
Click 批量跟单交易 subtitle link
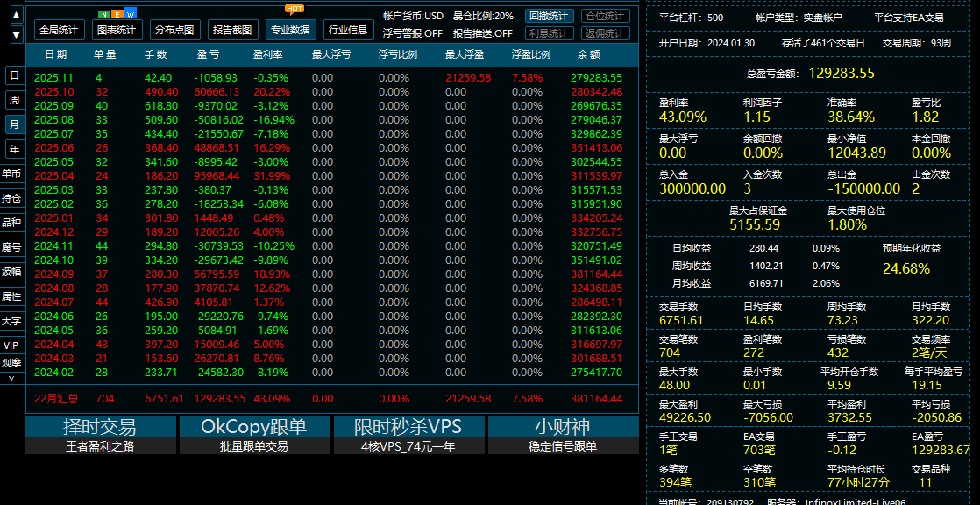pyautogui.click(x=253, y=446)
